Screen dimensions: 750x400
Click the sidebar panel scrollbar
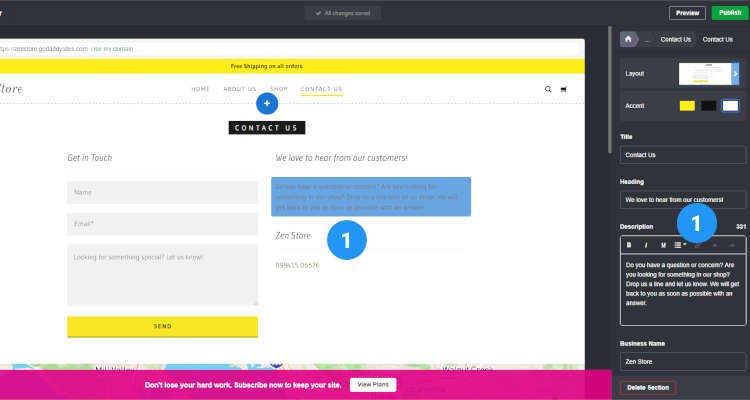[609, 90]
